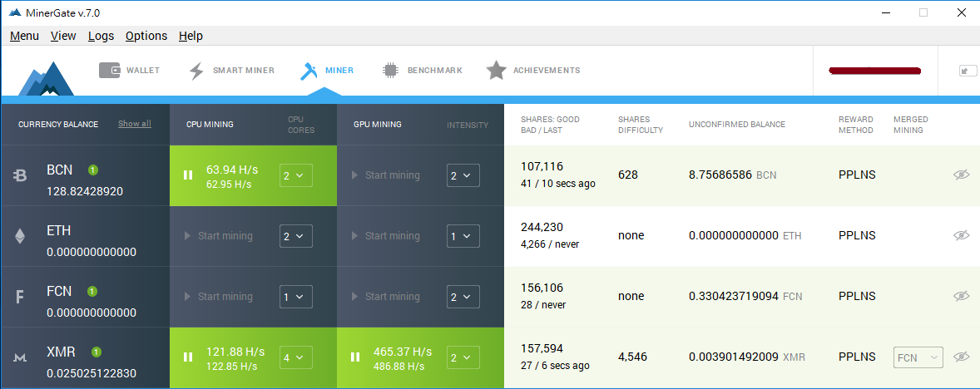Pause XMR CPU mining
The height and width of the screenshot is (389, 980).
point(187,357)
